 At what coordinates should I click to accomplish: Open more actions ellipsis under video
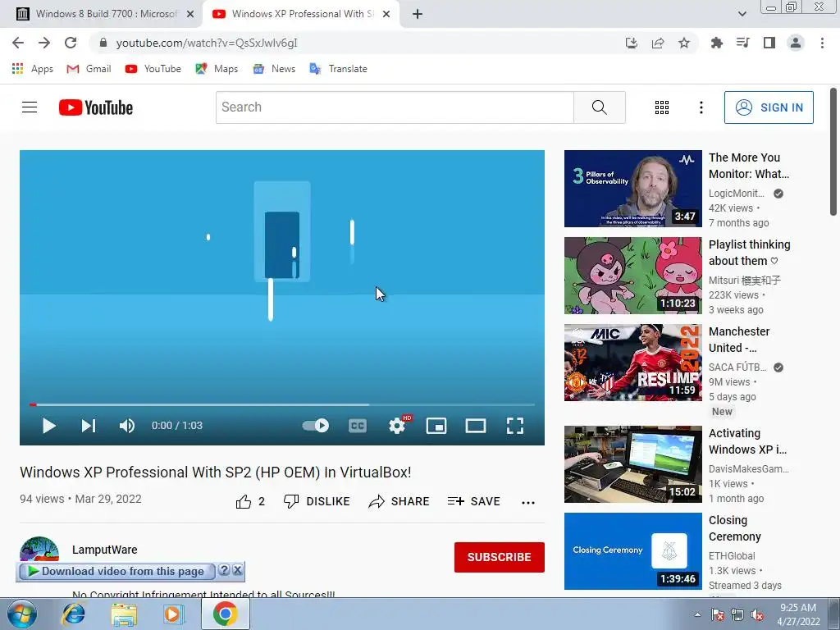(528, 503)
